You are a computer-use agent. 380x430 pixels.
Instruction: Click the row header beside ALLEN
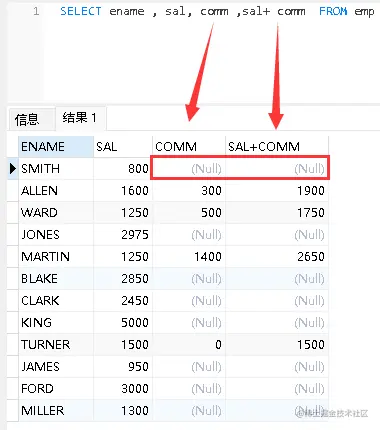[13, 191]
